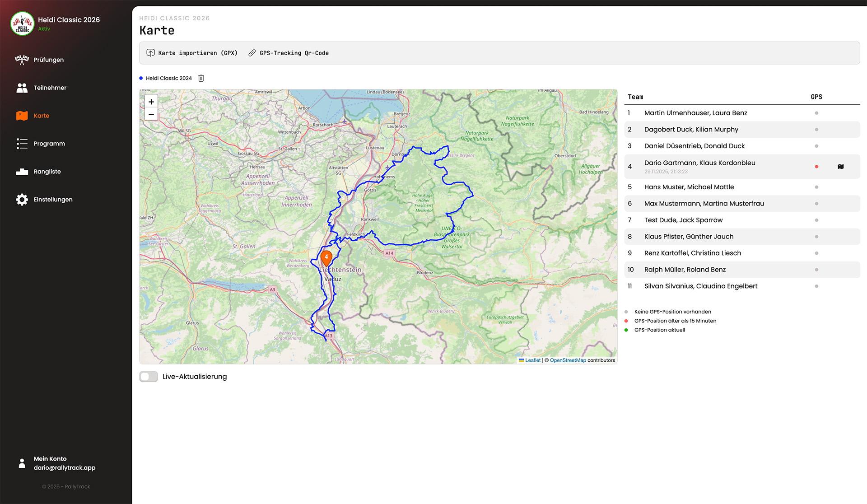Open the OpenStreetMap attribution link

click(568, 360)
